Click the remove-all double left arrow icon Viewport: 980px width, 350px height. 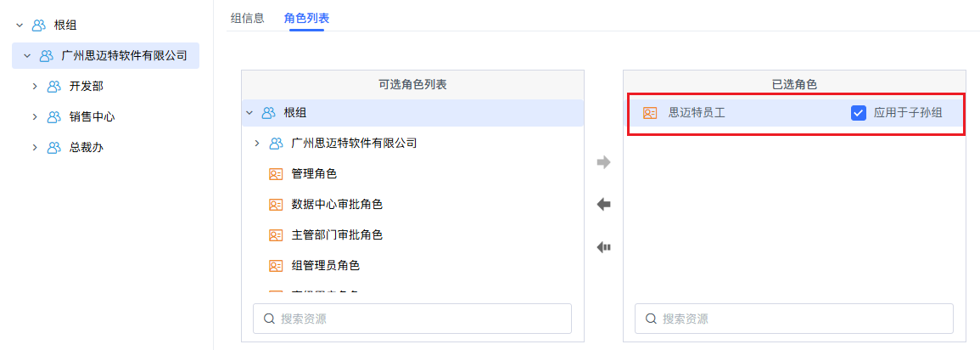[x=604, y=247]
